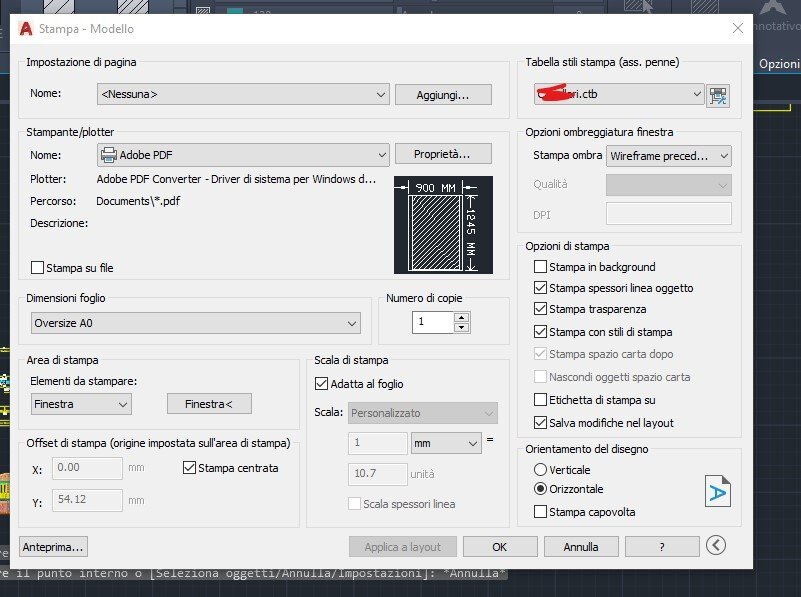Decrease Numero di copie with down arrow
The image size is (801, 597).
[x=462, y=327]
